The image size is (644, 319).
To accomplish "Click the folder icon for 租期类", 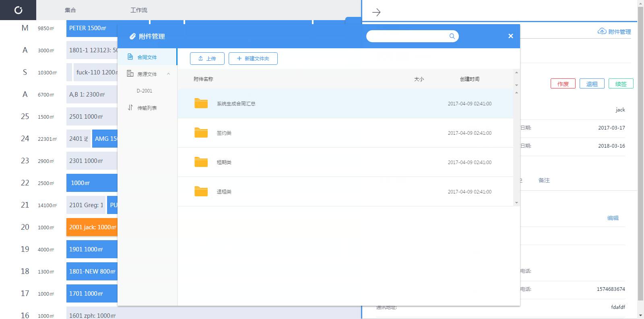I will (201, 162).
